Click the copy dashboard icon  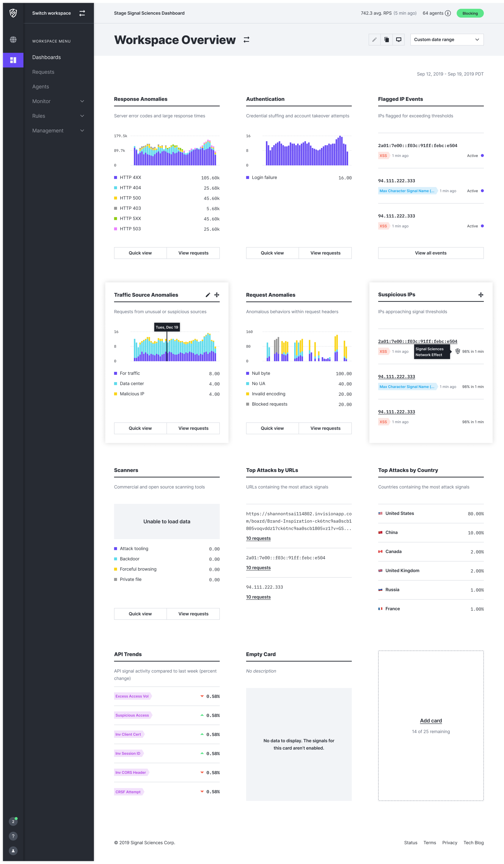pyautogui.click(x=386, y=40)
